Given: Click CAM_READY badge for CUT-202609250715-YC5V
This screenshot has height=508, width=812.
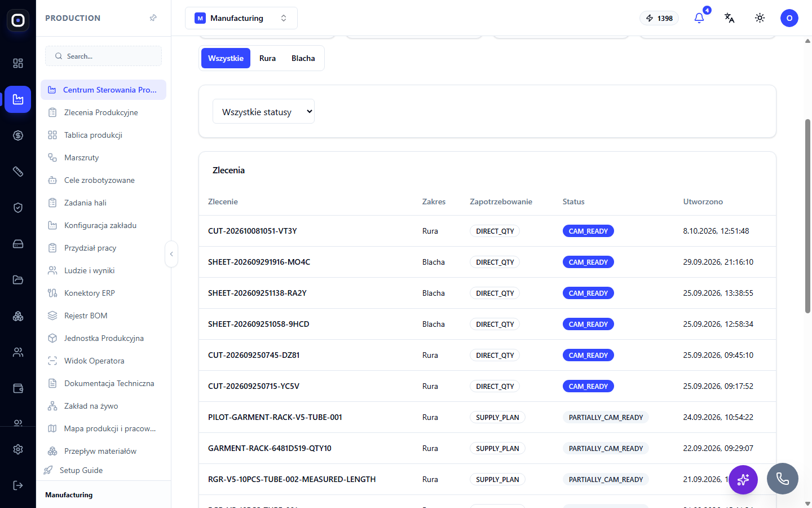Looking at the screenshot, I should point(588,386).
